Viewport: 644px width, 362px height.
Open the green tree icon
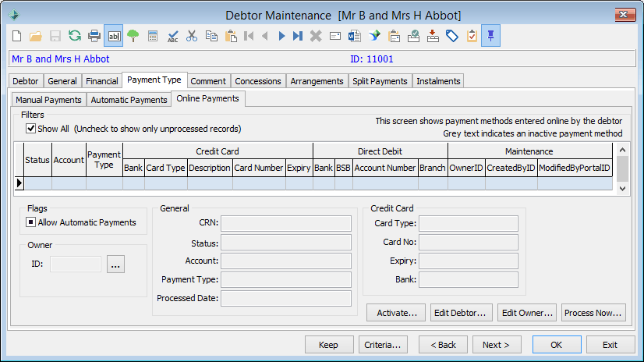click(x=133, y=36)
